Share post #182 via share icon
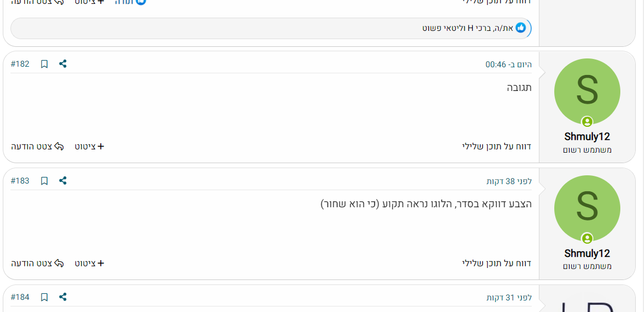 tap(63, 64)
